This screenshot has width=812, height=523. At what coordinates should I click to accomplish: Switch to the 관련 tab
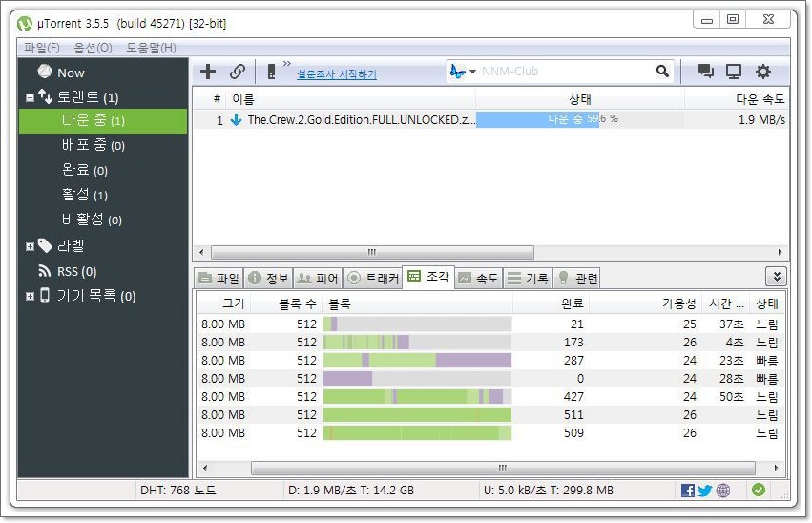[x=578, y=279]
